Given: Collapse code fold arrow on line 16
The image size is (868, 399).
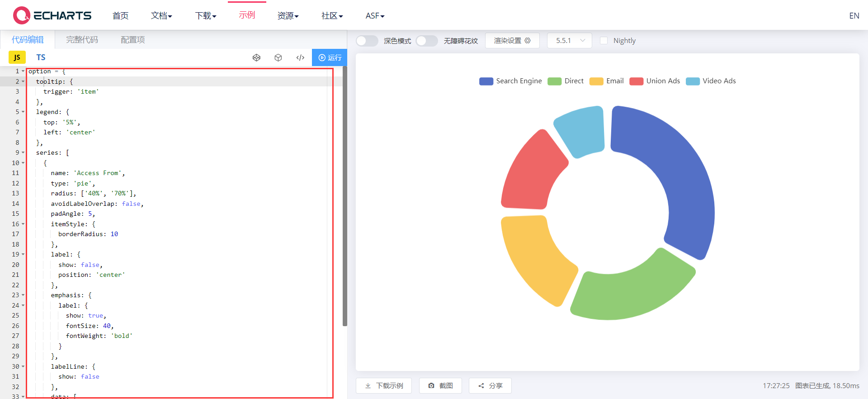Looking at the screenshot, I should pos(23,224).
